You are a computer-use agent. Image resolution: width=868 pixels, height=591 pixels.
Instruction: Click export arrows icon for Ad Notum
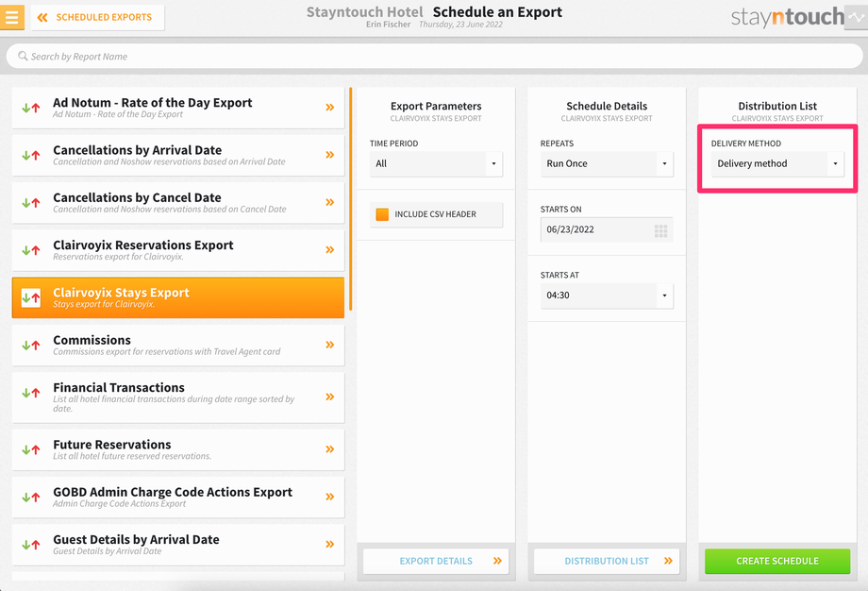pos(31,108)
